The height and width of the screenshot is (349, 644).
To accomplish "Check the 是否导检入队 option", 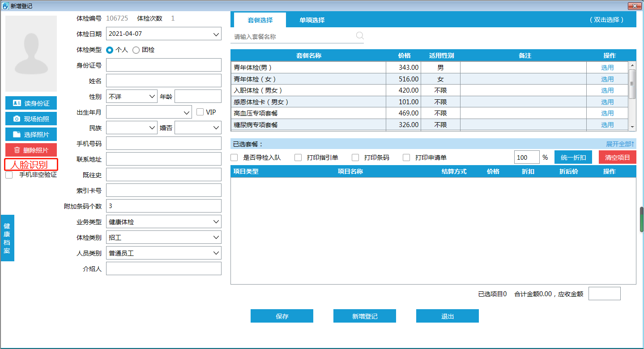I will [x=234, y=157].
